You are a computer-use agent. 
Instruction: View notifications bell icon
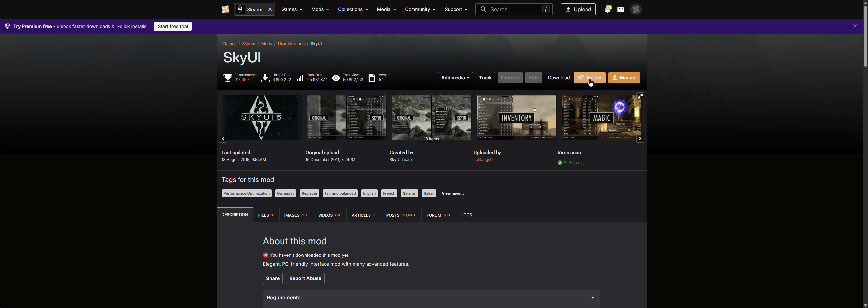coord(608,9)
